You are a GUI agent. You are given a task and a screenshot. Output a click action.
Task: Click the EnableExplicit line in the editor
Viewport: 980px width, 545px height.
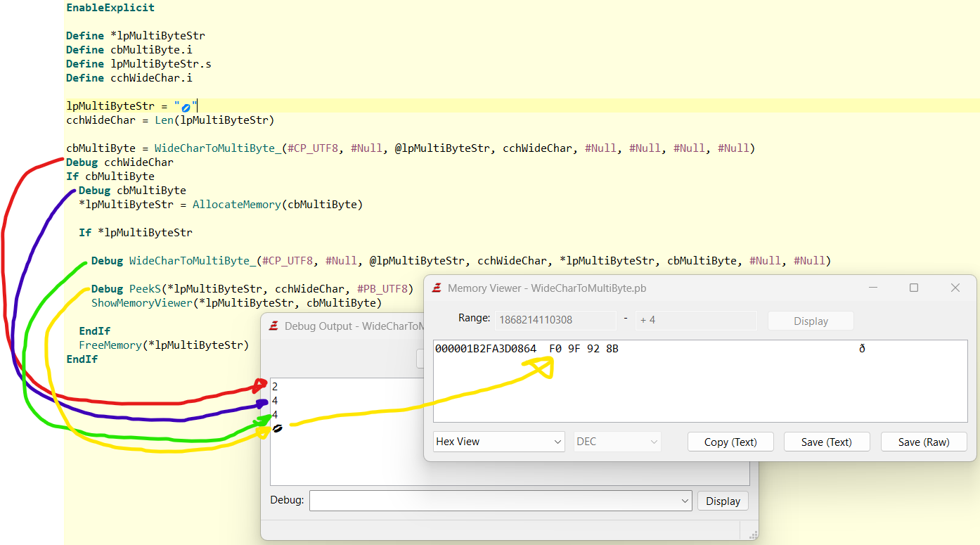pyautogui.click(x=110, y=8)
